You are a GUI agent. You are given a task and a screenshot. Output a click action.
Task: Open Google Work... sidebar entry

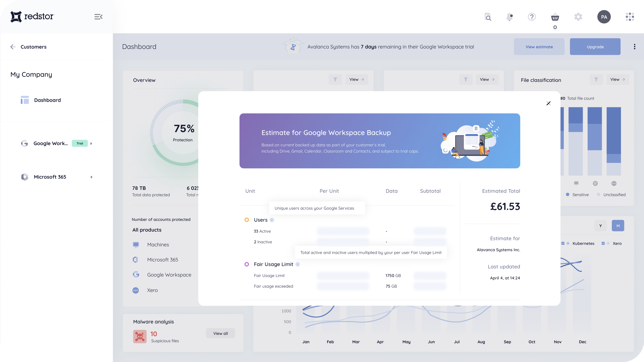(51, 143)
